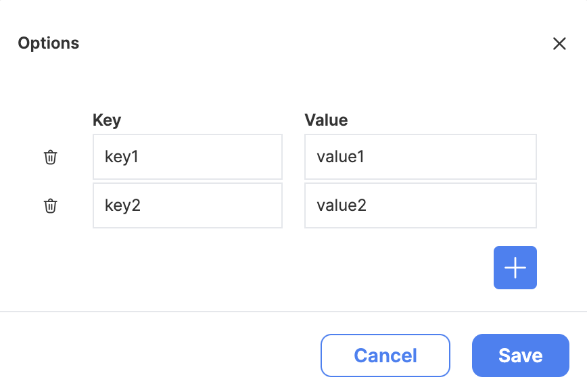Select the value1 text box

click(421, 157)
